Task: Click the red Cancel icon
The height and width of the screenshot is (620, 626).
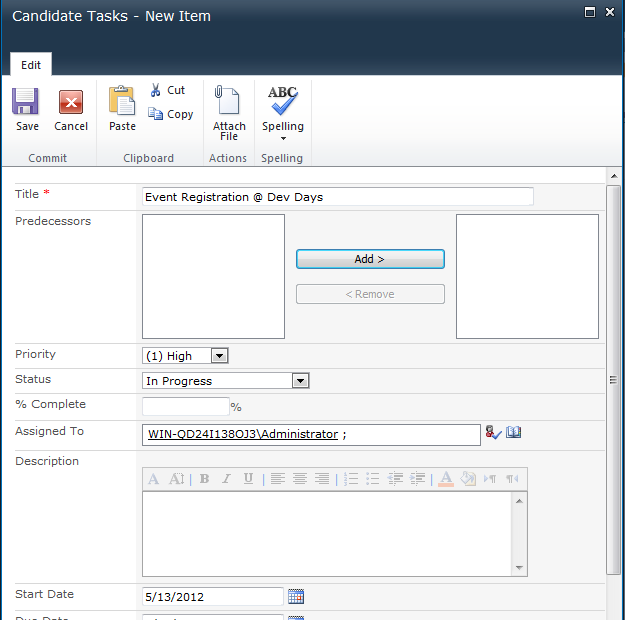Action: click(71, 102)
